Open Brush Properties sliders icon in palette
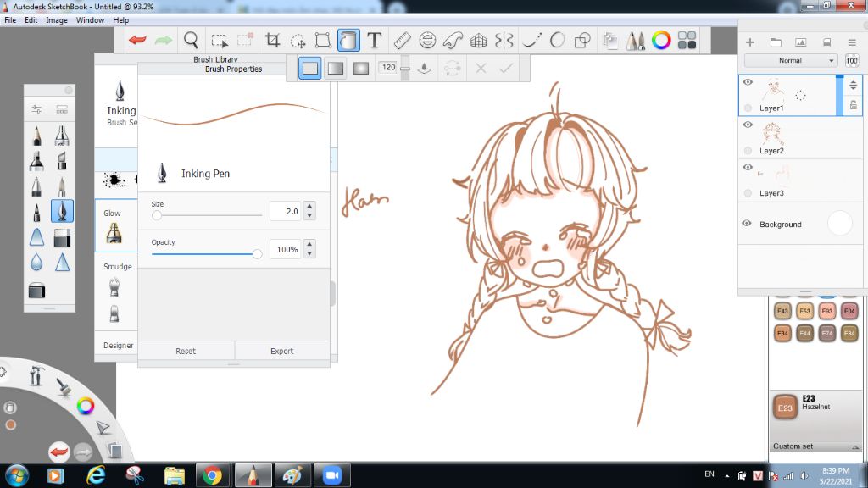The width and height of the screenshot is (868, 488). coord(36,109)
